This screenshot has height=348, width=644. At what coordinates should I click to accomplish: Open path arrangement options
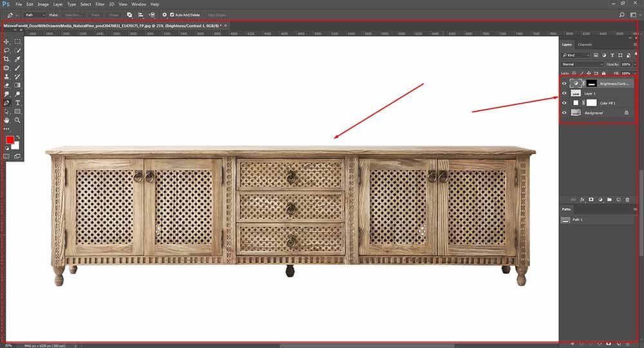(152, 15)
